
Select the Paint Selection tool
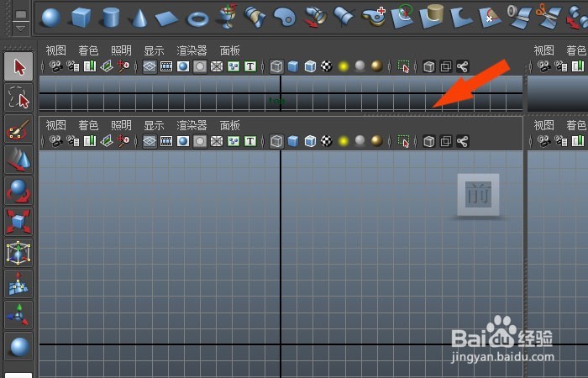coord(18,129)
